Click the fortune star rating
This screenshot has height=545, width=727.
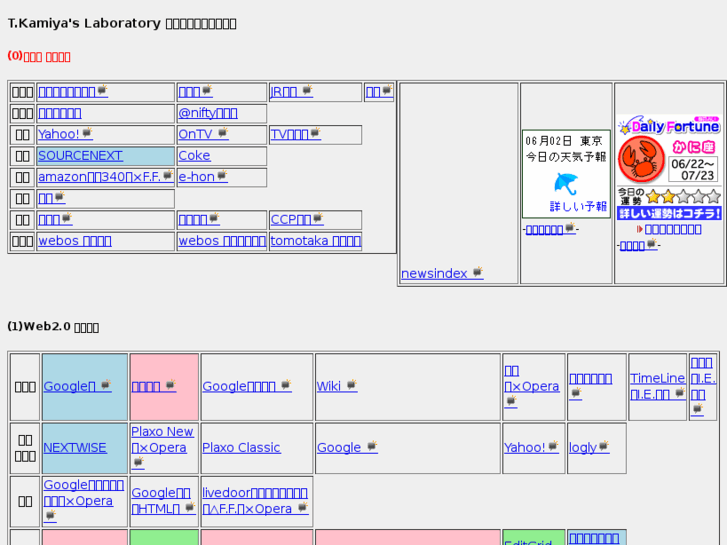point(683,197)
